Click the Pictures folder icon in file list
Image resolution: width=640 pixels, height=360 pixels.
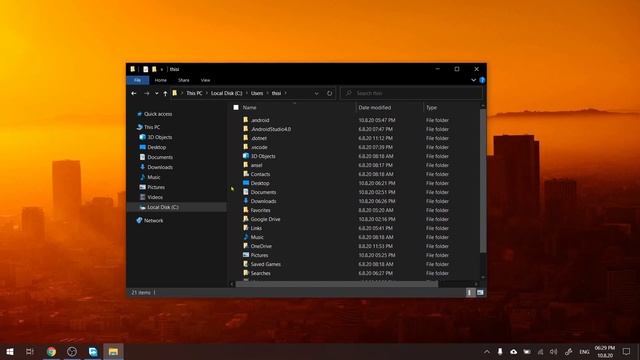246,255
